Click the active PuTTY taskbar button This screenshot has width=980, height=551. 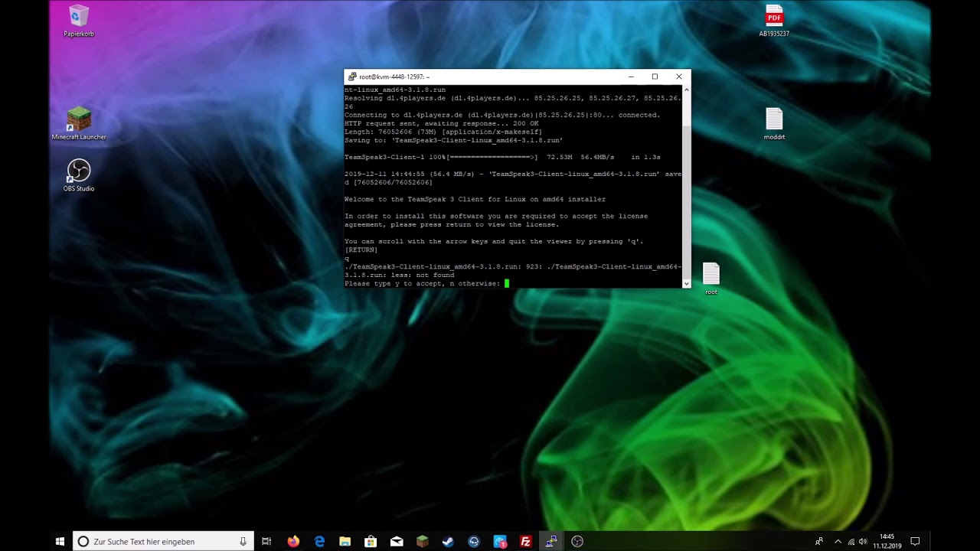[x=551, y=541]
